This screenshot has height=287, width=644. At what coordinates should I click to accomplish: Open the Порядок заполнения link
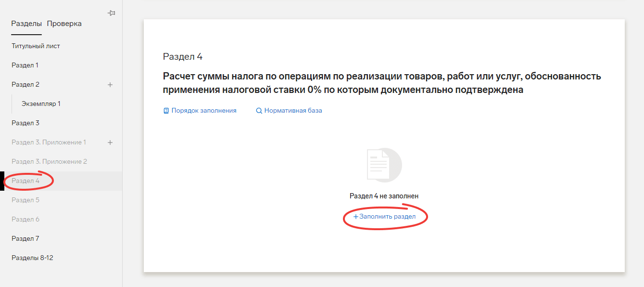pos(204,111)
